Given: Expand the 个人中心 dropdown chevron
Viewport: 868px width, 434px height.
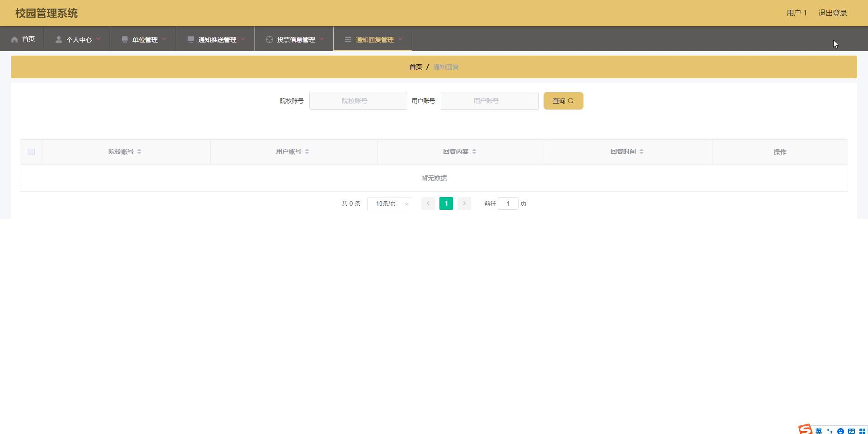Looking at the screenshot, I should tap(98, 39).
